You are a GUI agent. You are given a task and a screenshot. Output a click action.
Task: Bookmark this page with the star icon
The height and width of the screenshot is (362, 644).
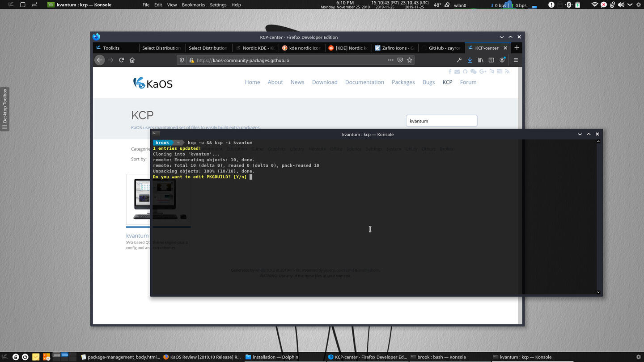409,60
